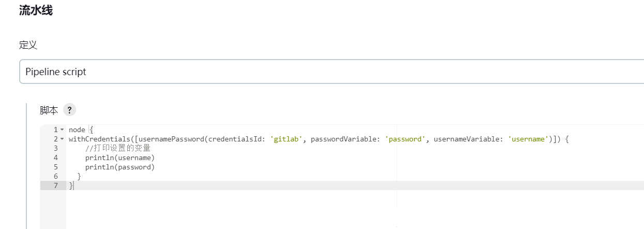
Task: Place cursor on println(username) line
Action: [120, 158]
